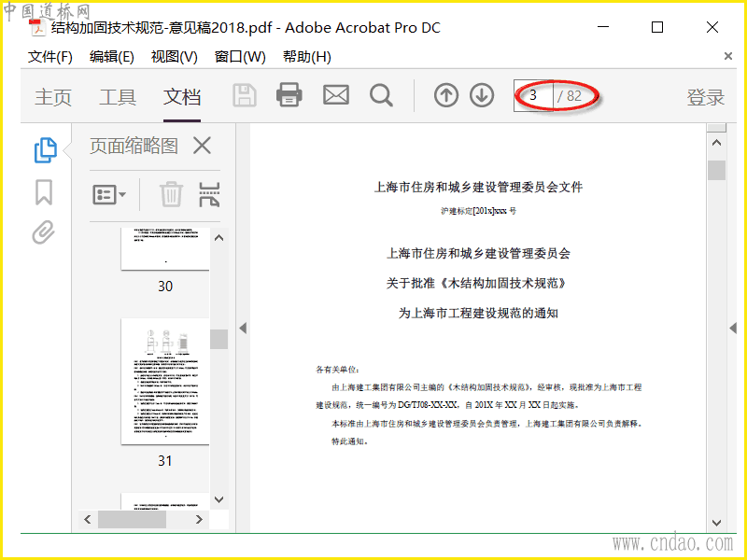Open the 视图(V) menu

tap(175, 57)
